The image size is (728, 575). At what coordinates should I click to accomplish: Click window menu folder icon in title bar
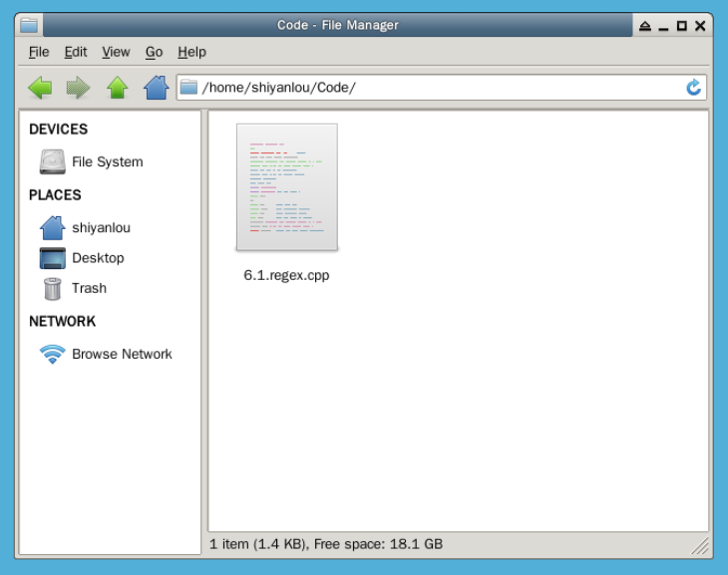point(29,25)
